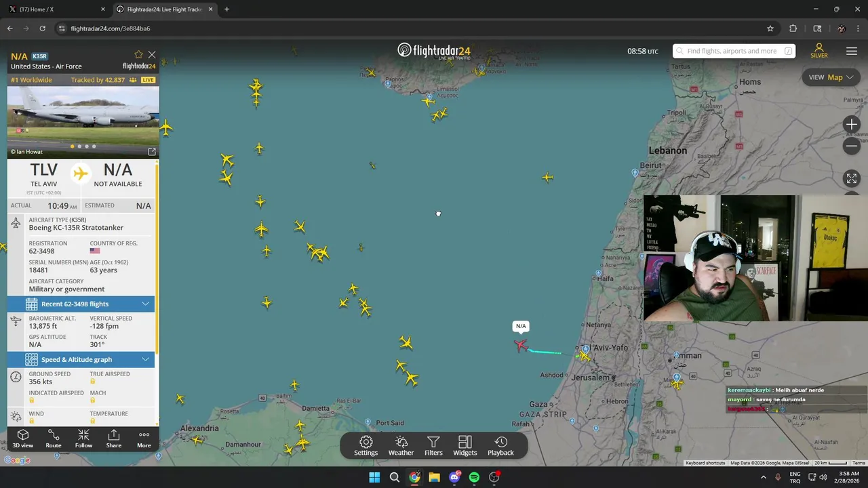The width and height of the screenshot is (868, 488).
Task: Open Spotify from the taskbar
Action: (474, 477)
